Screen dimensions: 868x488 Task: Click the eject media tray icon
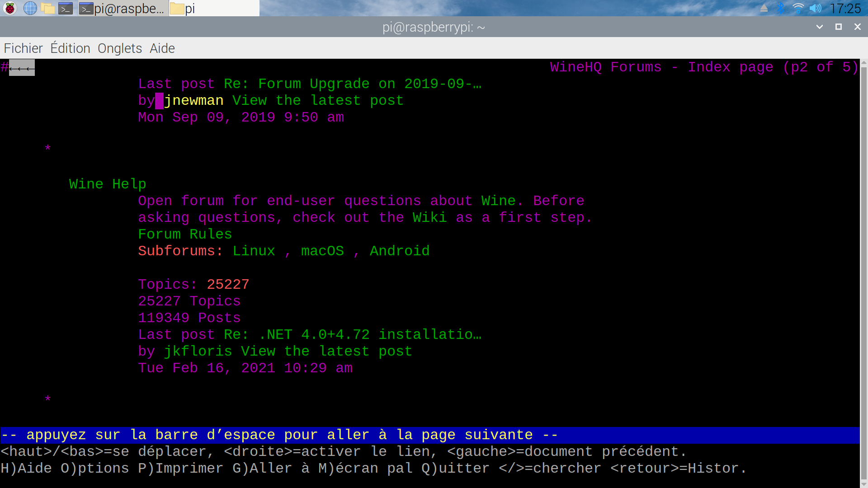(764, 8)
